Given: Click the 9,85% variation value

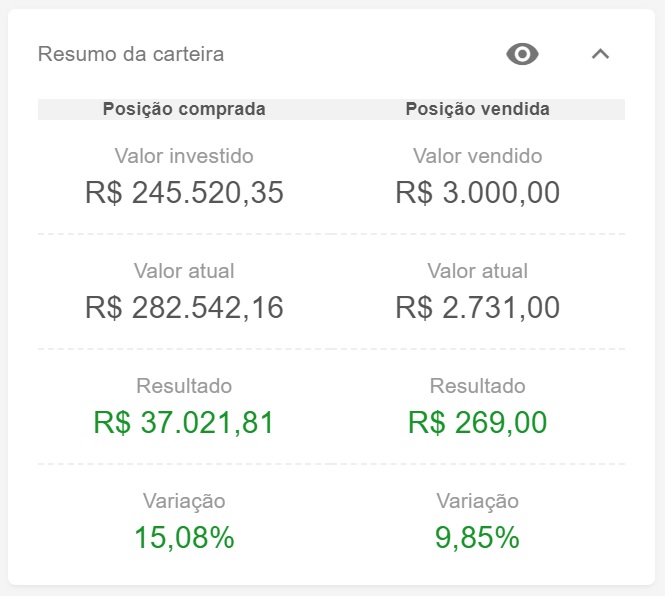Looking at the screenshot, I should point(477,538).
